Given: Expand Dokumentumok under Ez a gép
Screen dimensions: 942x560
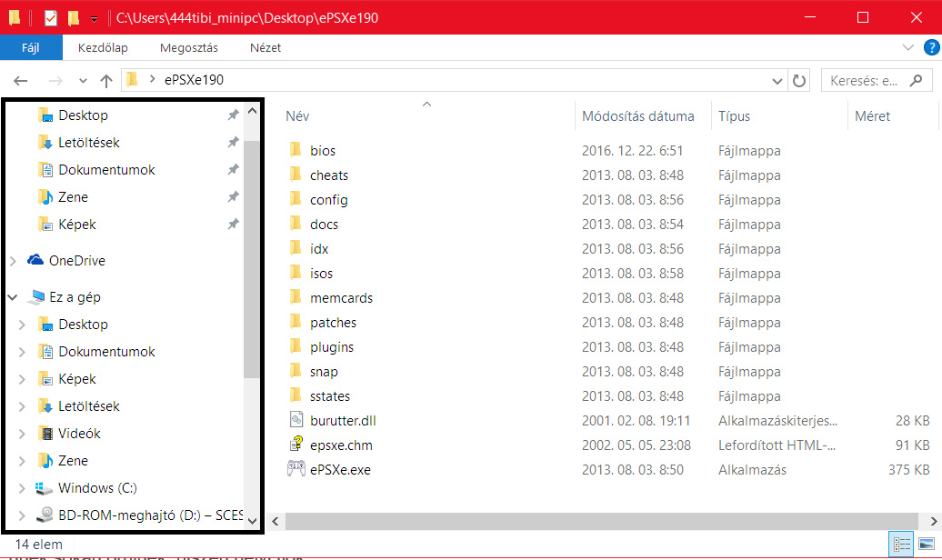Looking at the screenshot, I should click(22, 352).
